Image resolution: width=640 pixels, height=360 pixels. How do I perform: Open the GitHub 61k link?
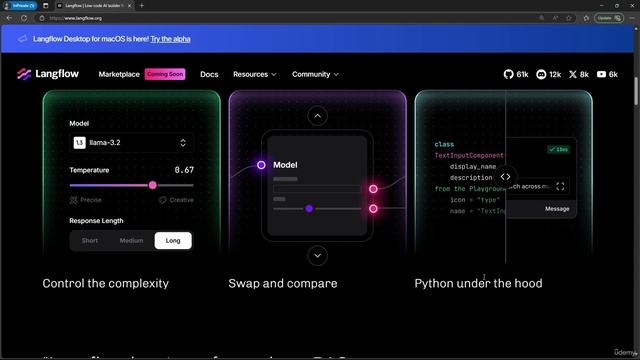[516, 74]
